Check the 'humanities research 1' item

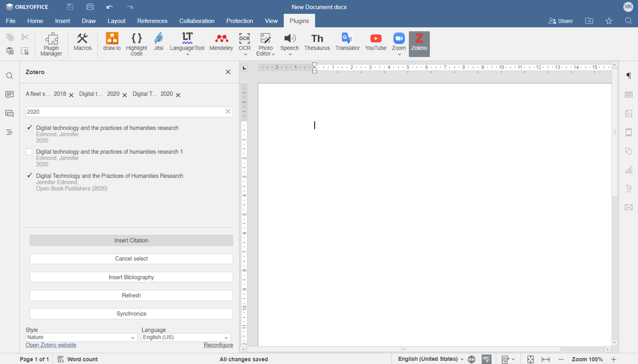29,152
